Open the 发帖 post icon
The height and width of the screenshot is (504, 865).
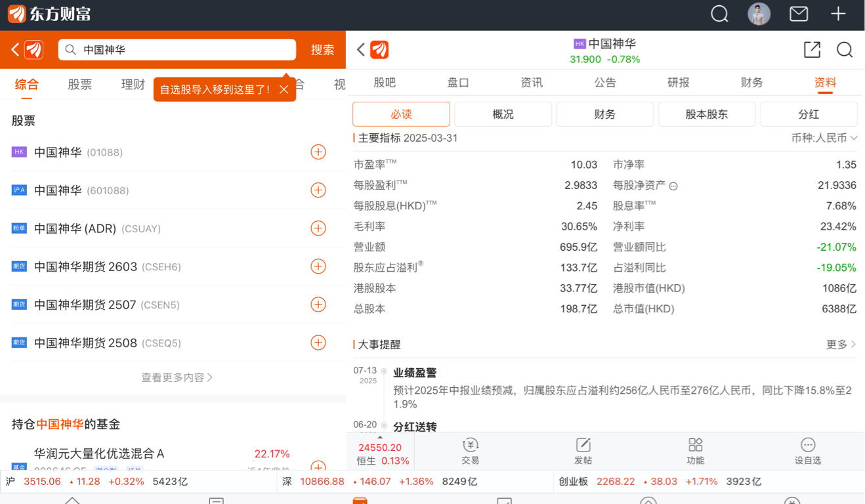[x=583, y=451]
